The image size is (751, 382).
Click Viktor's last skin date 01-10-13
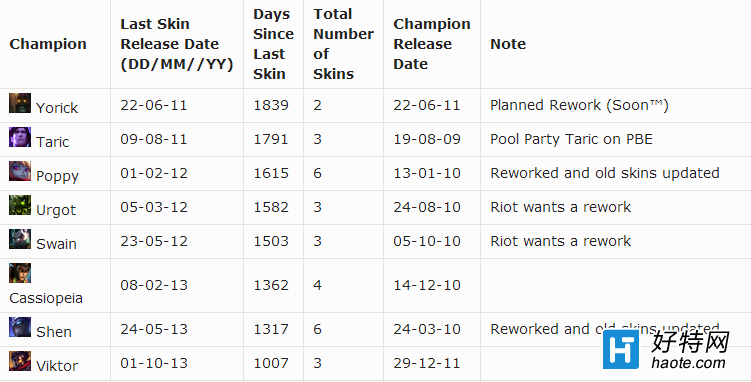coord(154,363)
